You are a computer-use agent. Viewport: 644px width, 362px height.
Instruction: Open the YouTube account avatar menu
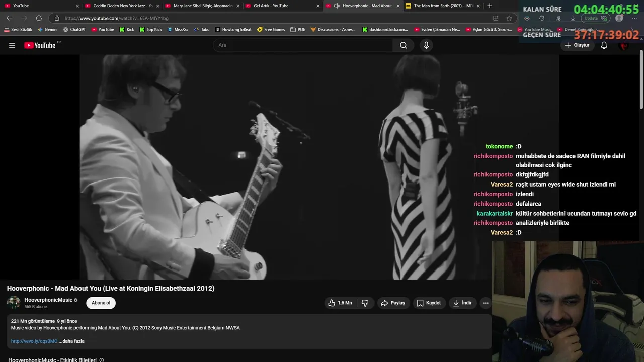pos(624,45)
